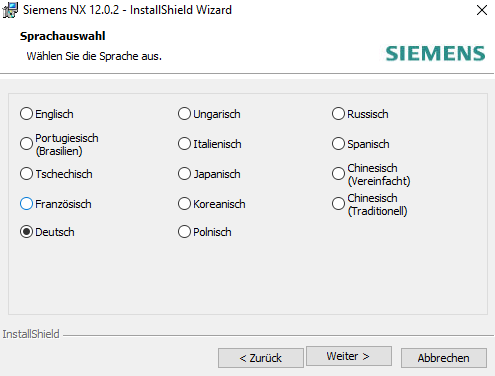
Task: Pick the Französisch radio button
Action: (26, 204)
